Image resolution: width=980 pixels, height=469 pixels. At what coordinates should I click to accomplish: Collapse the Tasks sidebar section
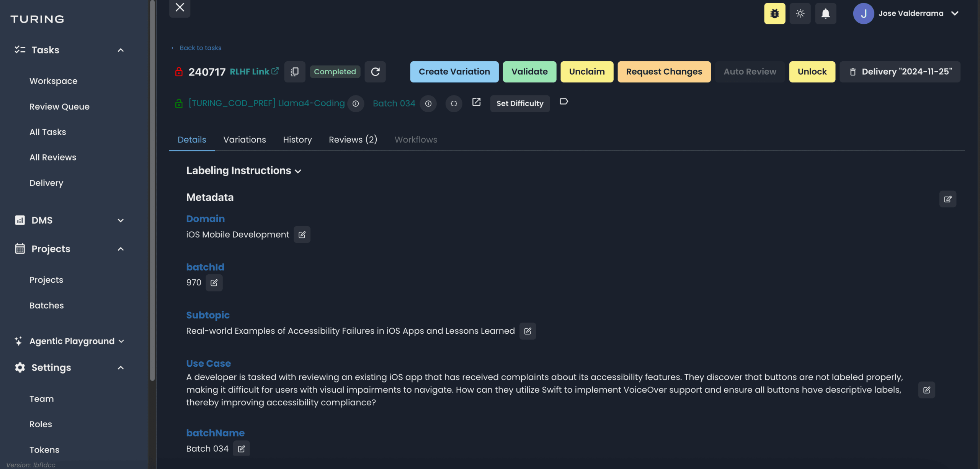[121, 50]
